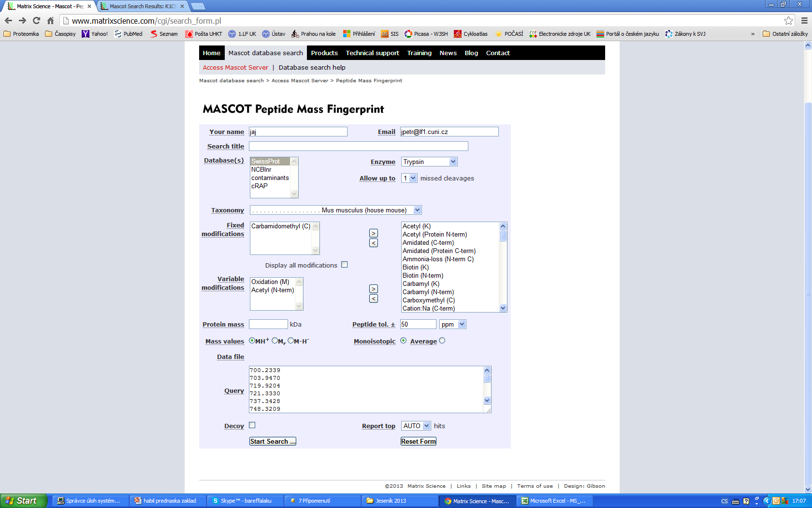812x508 pixels.
Task: Open the PubMed bookmark
Action: tap(128, 34)
